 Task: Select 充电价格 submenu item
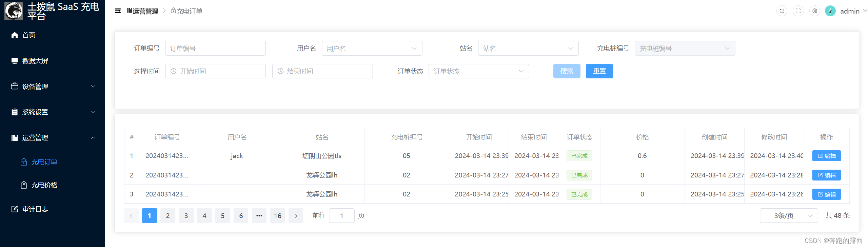(53, 185)
